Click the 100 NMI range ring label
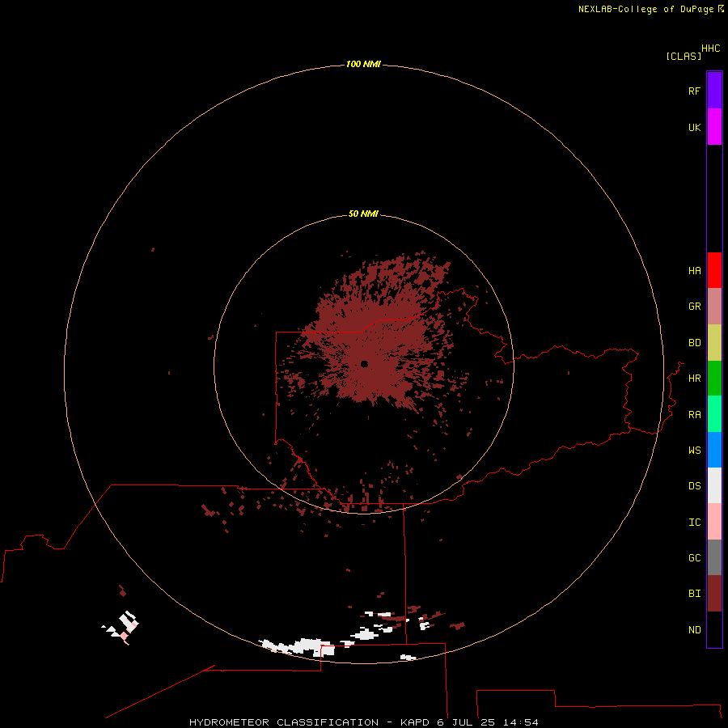This screenshot has height=728, width=728. (363, 64)
